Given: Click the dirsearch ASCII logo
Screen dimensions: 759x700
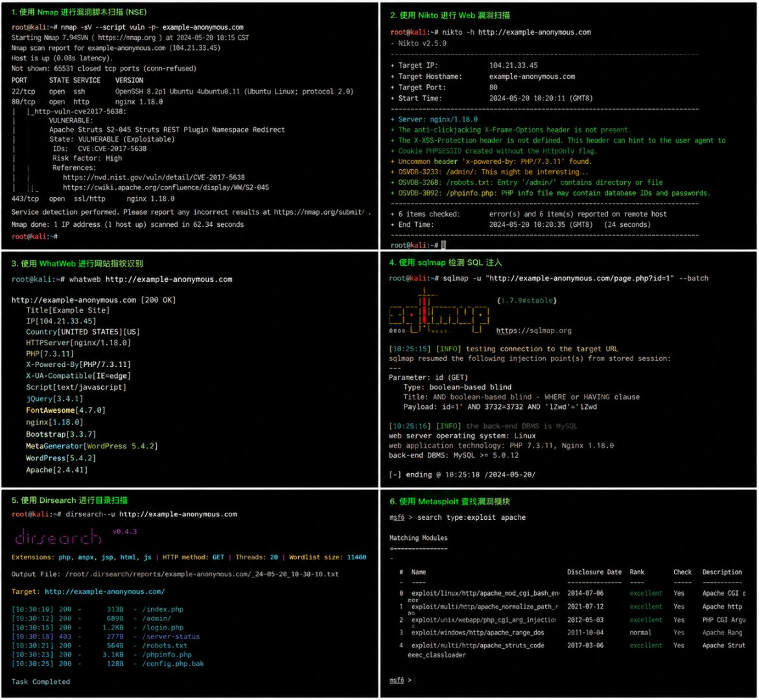Looking at the screenshot, I should [58, 537].
